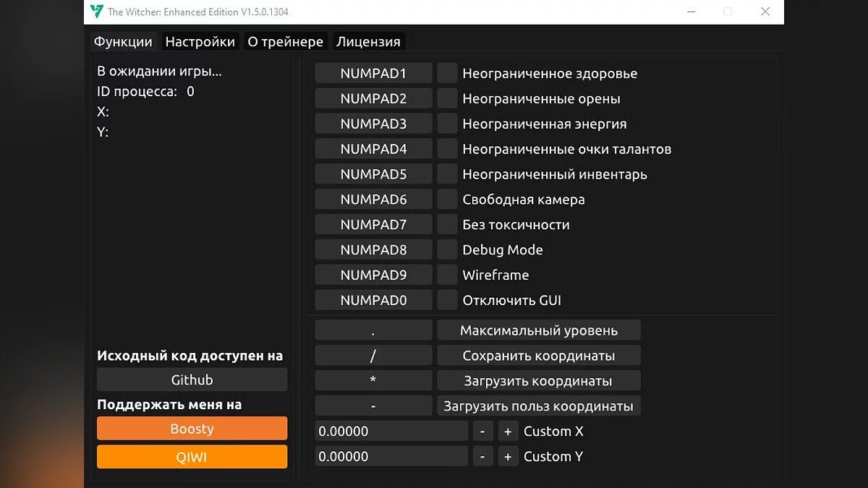Open the Github source code link
Viewport: 868px width, 488px height.
click(x=191, y=379)
